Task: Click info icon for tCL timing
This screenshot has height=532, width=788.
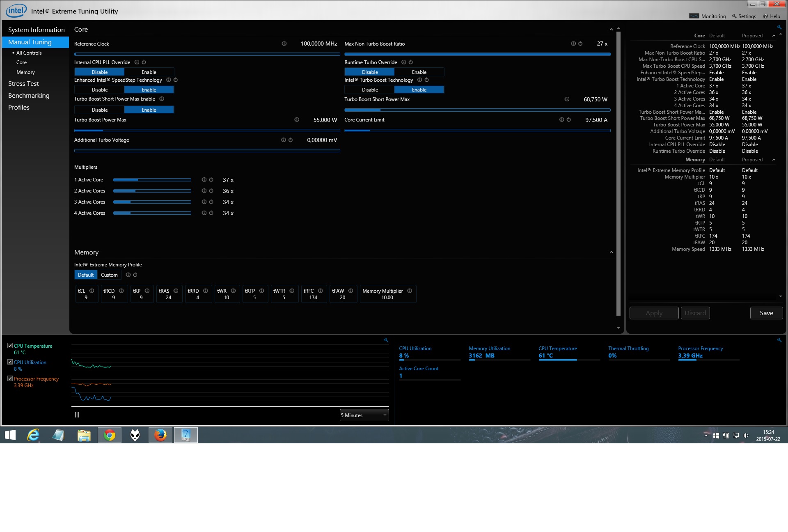Action: coord(92,291)
